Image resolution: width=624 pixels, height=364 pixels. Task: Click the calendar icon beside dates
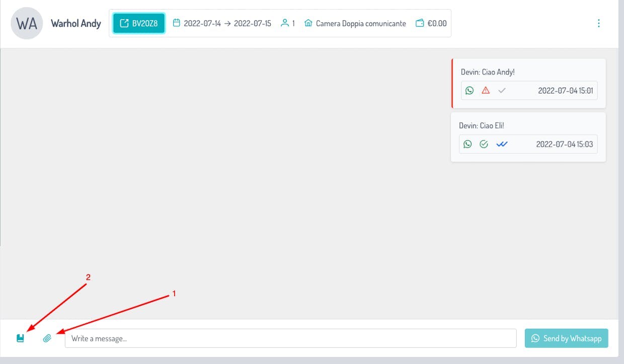176,23
